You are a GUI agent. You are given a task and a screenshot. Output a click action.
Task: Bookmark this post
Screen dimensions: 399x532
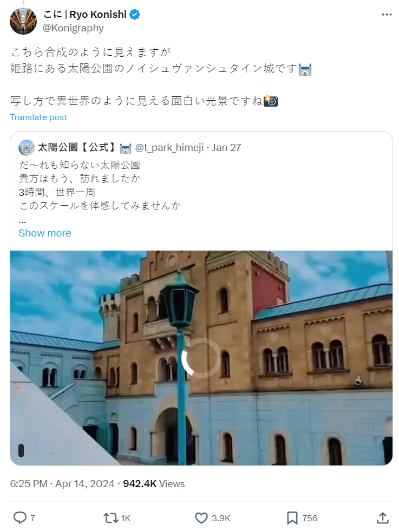coord(292,518)
